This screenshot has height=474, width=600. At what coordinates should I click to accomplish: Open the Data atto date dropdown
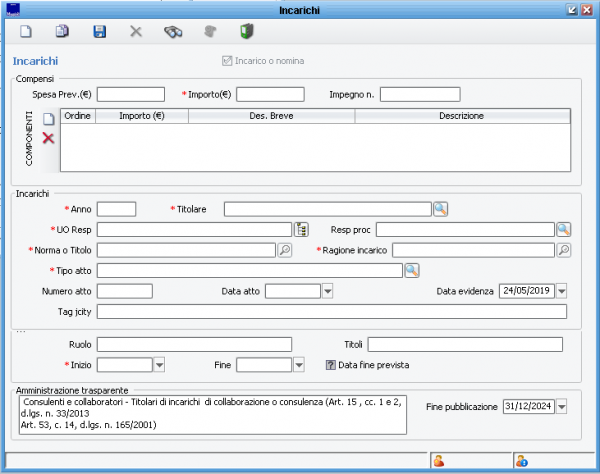pos(327,291)
